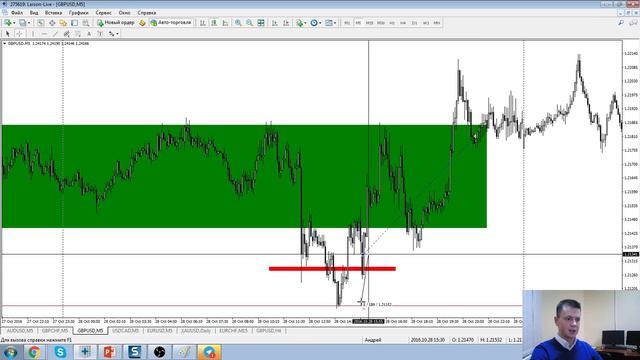The height and width of the screenshot is (360, 640).
Task: Click the indicators list icon
Action: pos(300,23)
